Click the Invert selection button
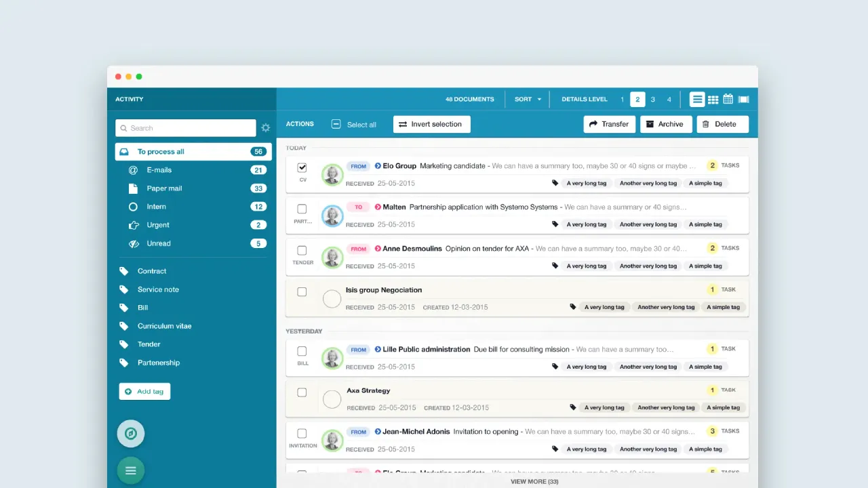868x488 pixels. click(431, 125)
